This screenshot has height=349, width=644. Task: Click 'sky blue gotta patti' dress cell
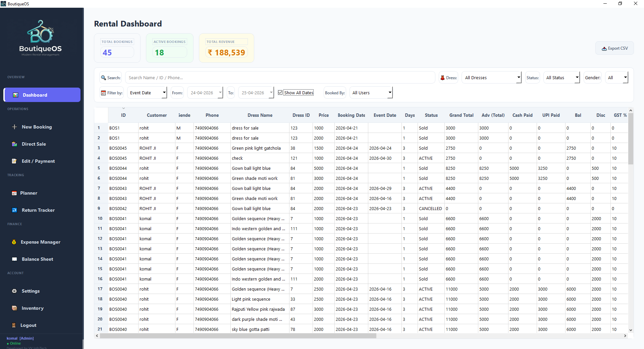(260, 329)
